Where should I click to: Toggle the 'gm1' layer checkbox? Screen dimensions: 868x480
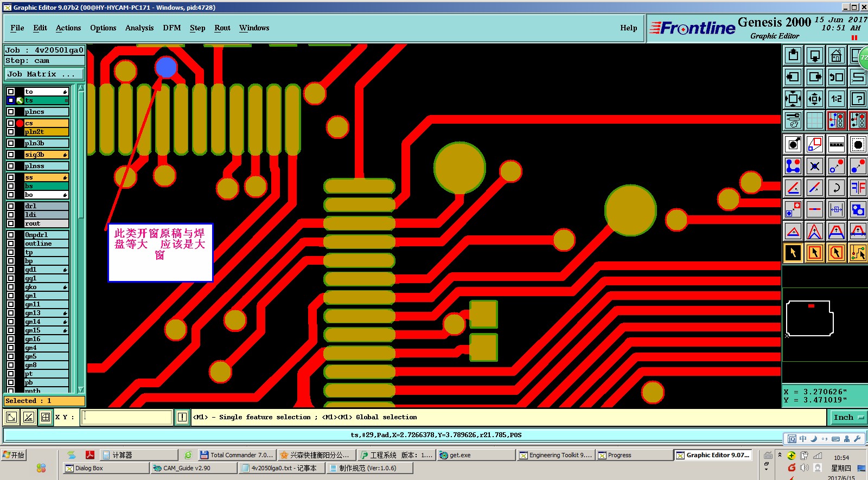(11, 296)
